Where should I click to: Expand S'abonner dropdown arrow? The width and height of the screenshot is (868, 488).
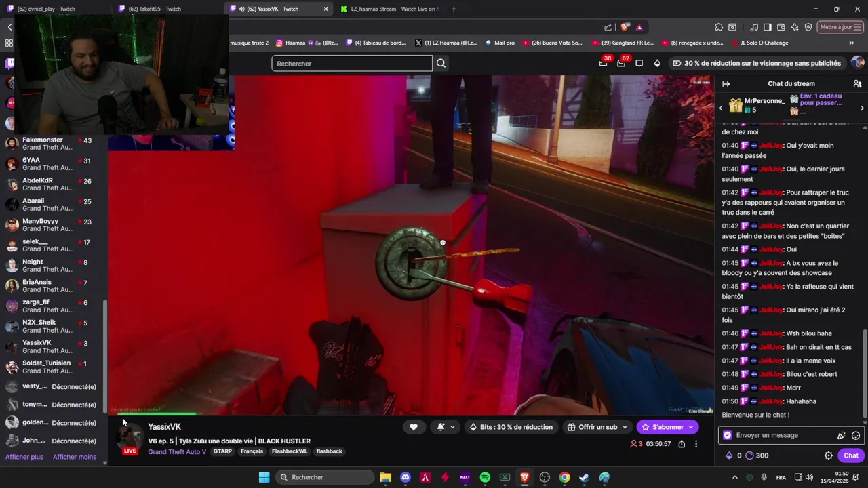tap(691, 427)
